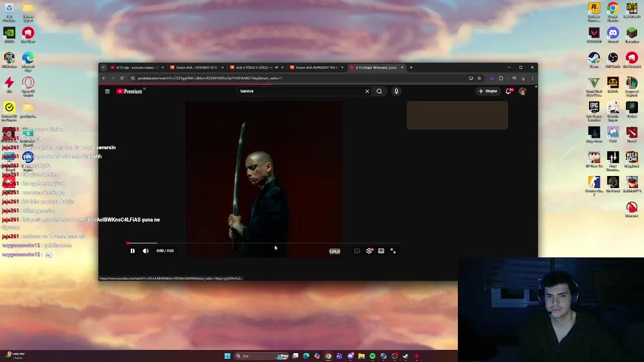Open Discord desktop shortcut icon
This screenshot has width=644, height=362.
click(613, 36)
